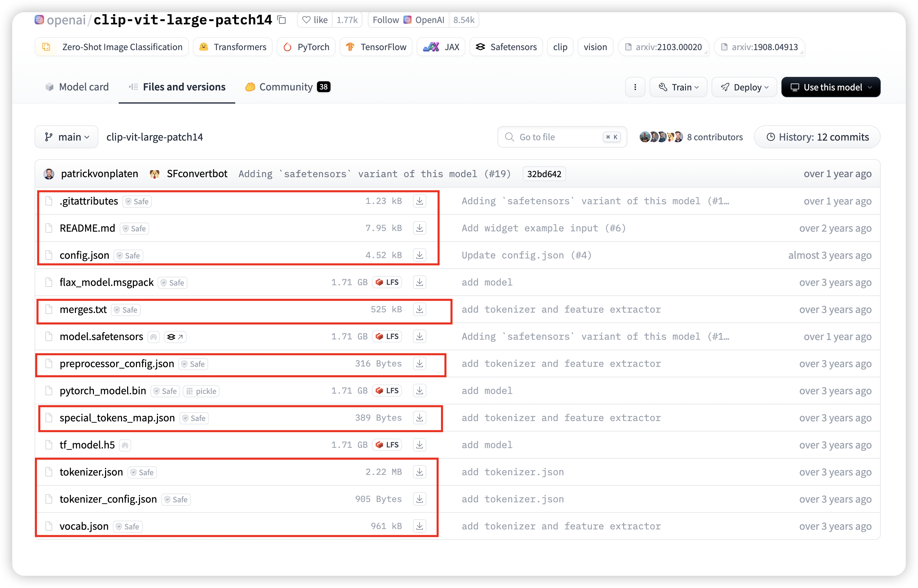Click the pickle badge on pytorch_model.bin
This screenshot has height=588, width=918.
[x=201, y=391]
